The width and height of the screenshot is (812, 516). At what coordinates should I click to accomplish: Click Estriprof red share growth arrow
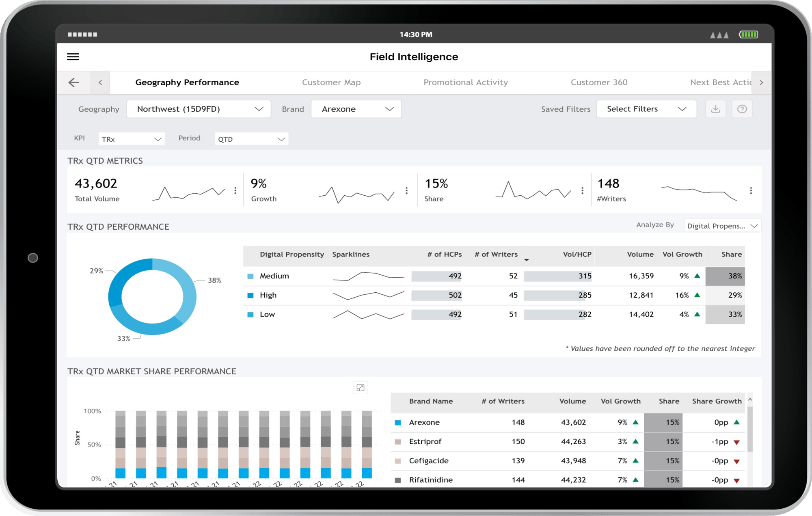tap(737, 442)
